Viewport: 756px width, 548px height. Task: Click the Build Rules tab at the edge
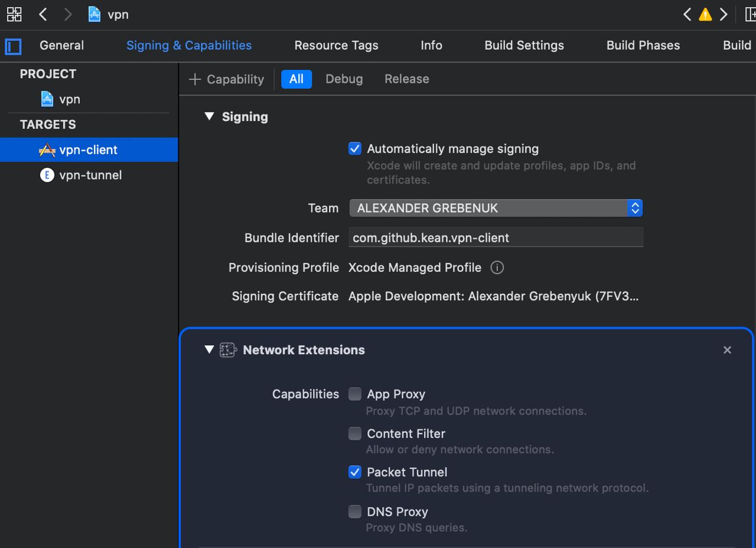click(x=738, y=46)
